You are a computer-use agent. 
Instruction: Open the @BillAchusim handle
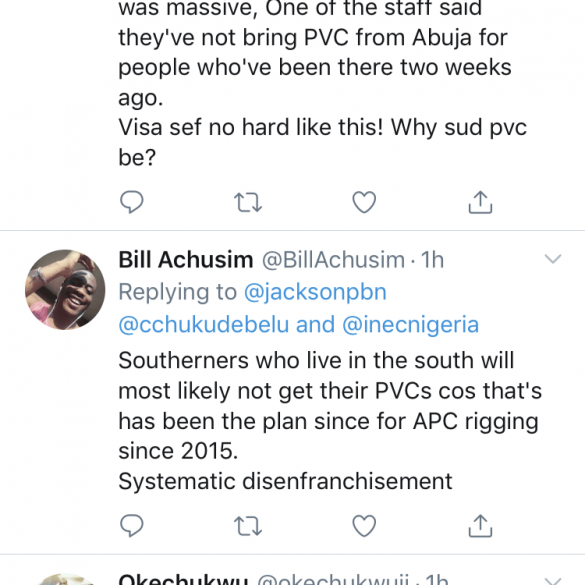[333, 260]
